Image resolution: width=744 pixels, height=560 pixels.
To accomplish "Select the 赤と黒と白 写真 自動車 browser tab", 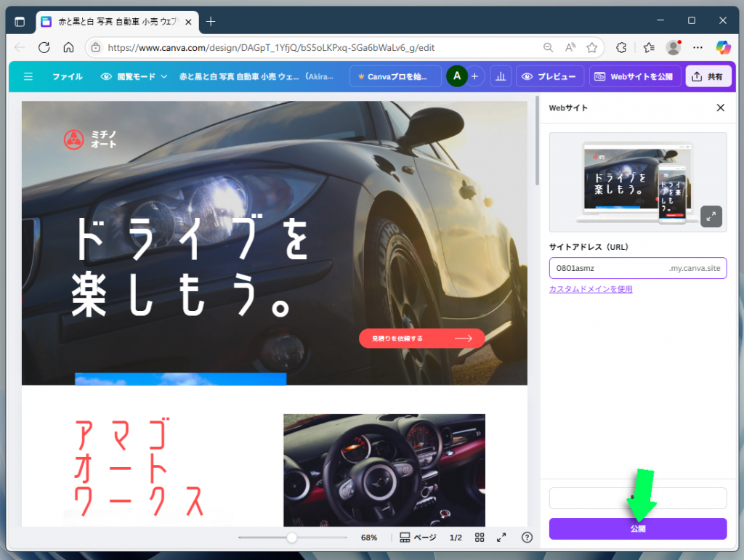I will point(109,22).
